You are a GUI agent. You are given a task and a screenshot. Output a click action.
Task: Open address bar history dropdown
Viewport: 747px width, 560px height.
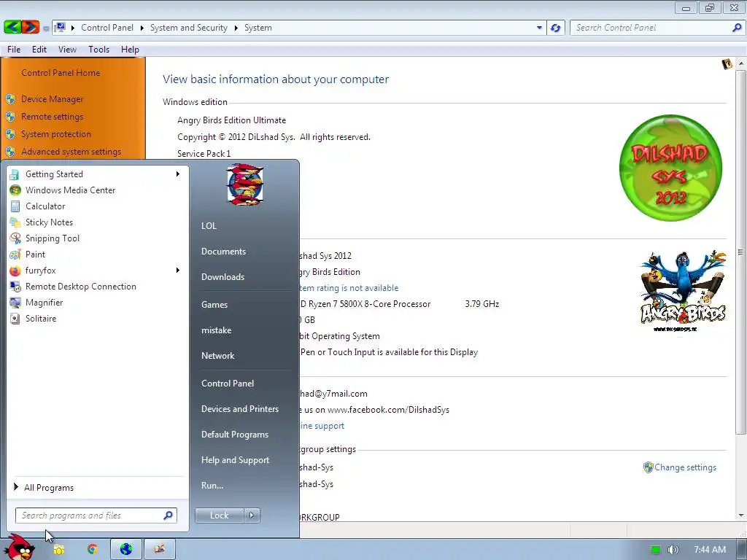[x=539, y=28]
